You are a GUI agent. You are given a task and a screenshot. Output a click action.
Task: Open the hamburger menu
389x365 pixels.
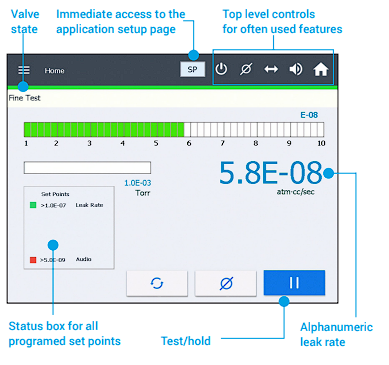pos(24,70)
